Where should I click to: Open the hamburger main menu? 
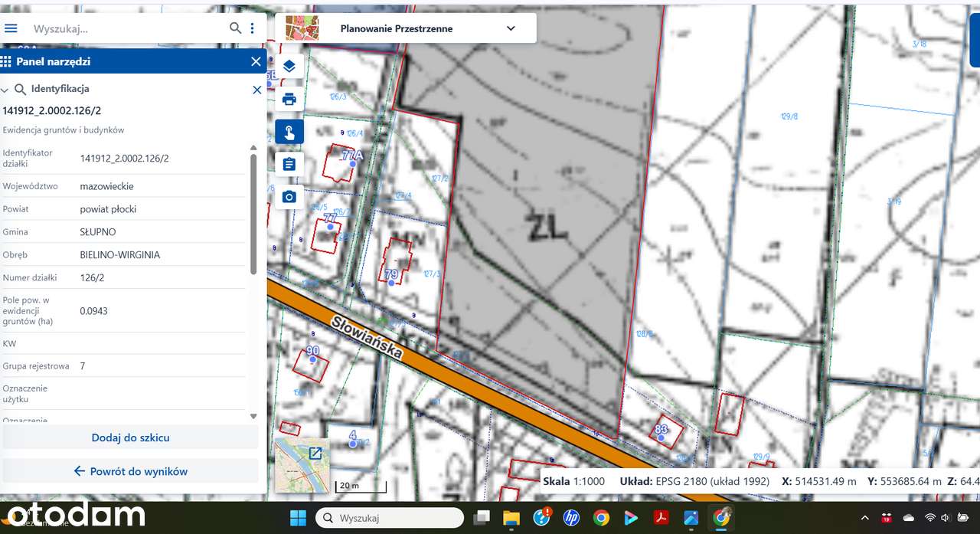coord(11,28)
